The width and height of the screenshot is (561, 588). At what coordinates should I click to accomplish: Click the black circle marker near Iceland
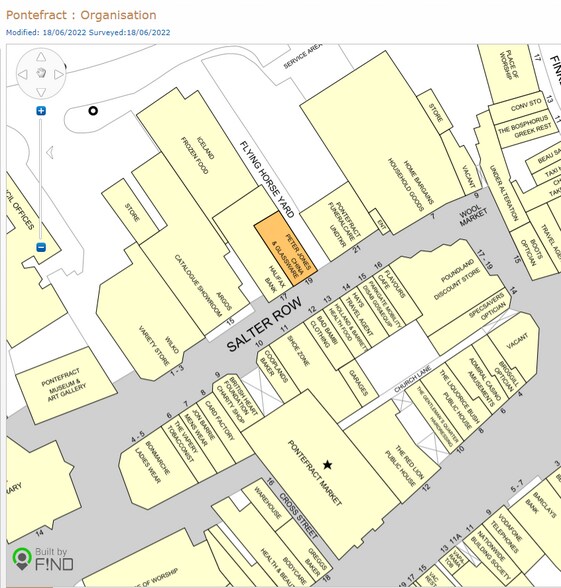click(93, 111)
